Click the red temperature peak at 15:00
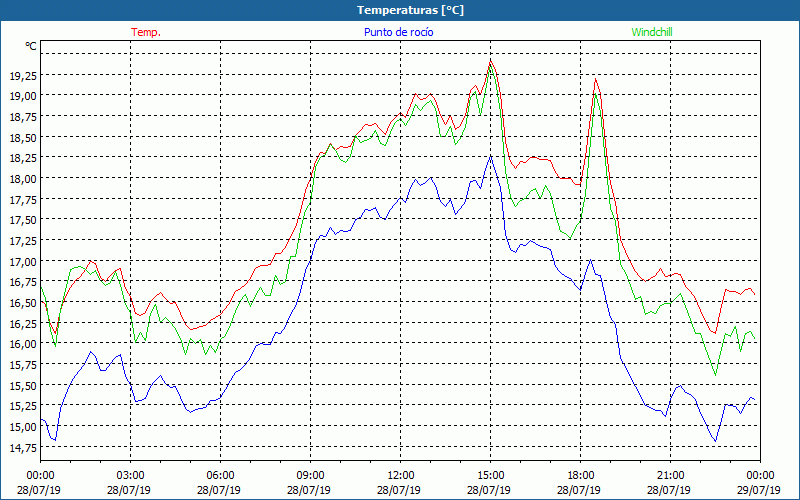The width and height of the screenshot is (800, 500). (490, 62)
